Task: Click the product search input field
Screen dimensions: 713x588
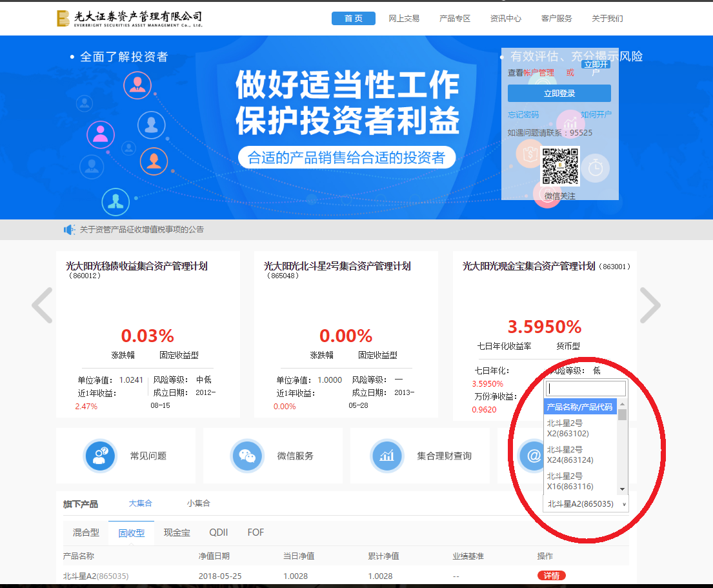Action: 586,389
